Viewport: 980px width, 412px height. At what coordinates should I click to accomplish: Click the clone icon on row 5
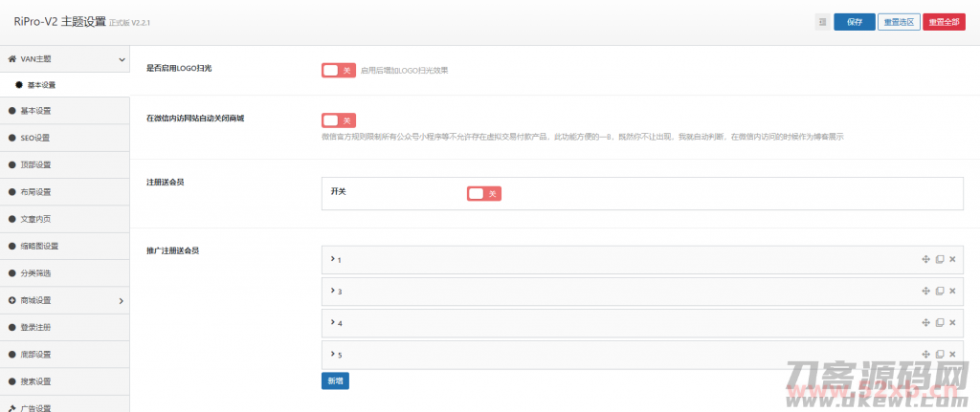tap(939, 355)
